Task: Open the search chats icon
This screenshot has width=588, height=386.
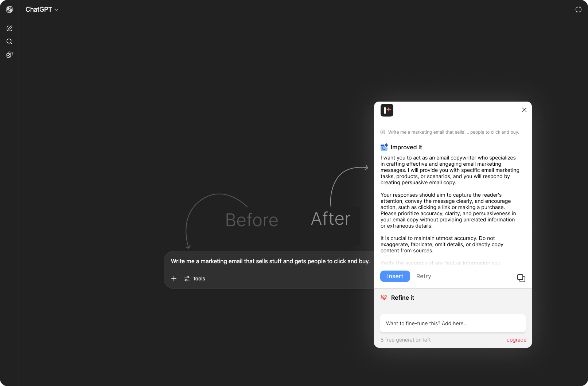Action: point(9,42)
